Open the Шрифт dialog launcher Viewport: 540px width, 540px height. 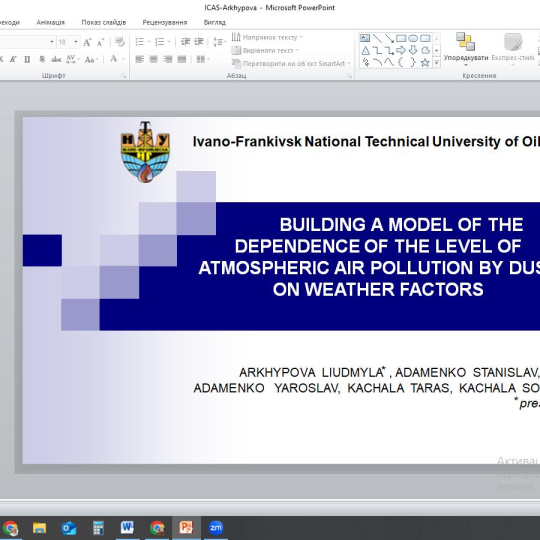tap(124, 76)
